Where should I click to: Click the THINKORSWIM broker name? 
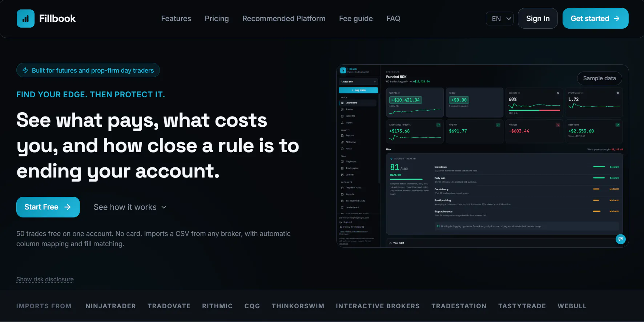point(298,306)
